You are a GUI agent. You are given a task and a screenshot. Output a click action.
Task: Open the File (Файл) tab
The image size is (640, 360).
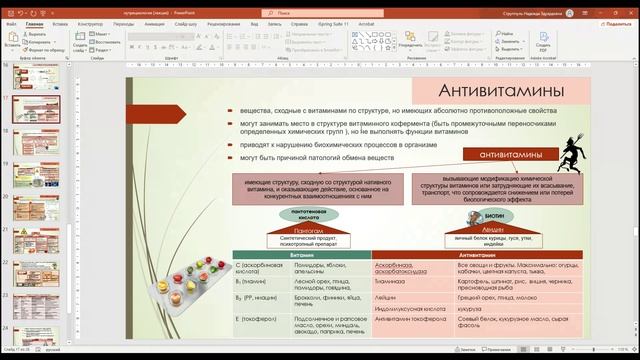click(11, 24)
